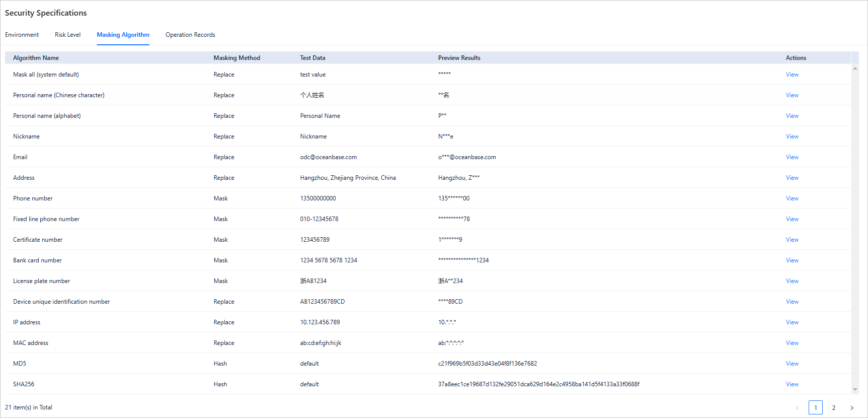Select page 1 in pagination

pyautogui.click(x=816, y=408)
